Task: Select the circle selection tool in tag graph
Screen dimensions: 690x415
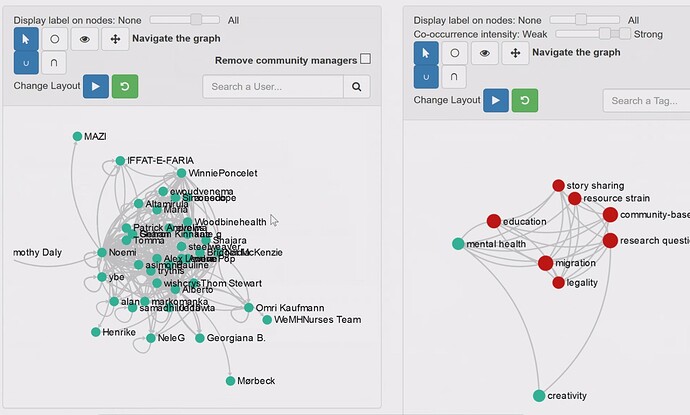Action: click(456, 53)
